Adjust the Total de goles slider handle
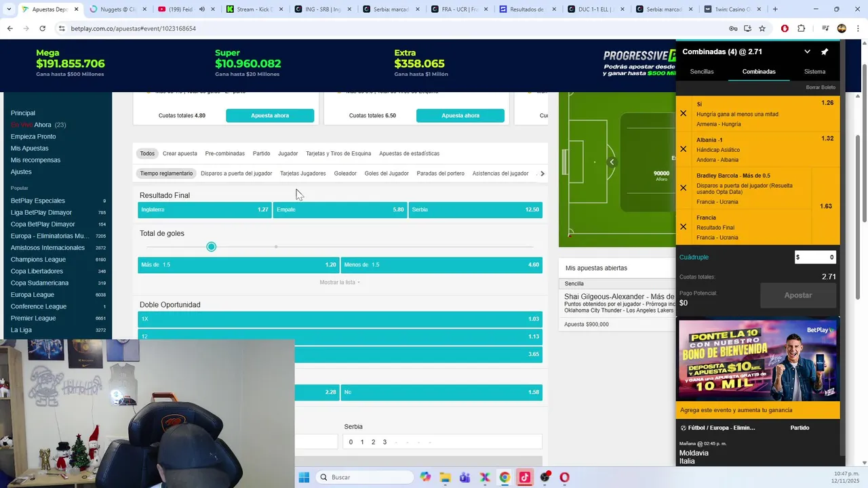Screen dimensions: 868x488 point(212,247)
